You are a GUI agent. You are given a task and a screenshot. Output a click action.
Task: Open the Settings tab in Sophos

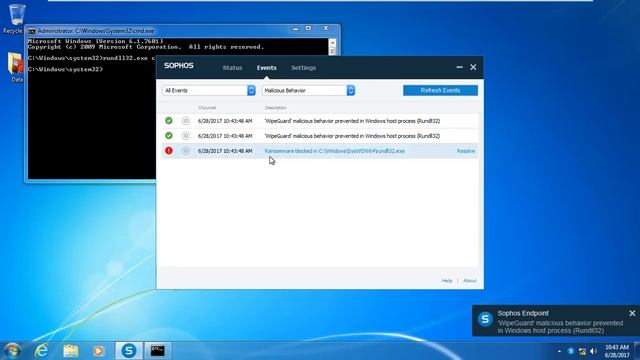click(x=303, y=68)
